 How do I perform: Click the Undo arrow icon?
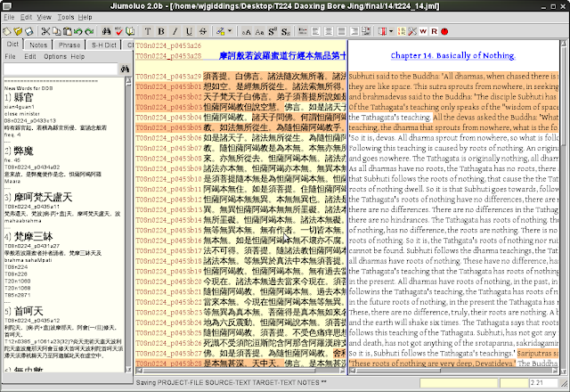point(78,31)
